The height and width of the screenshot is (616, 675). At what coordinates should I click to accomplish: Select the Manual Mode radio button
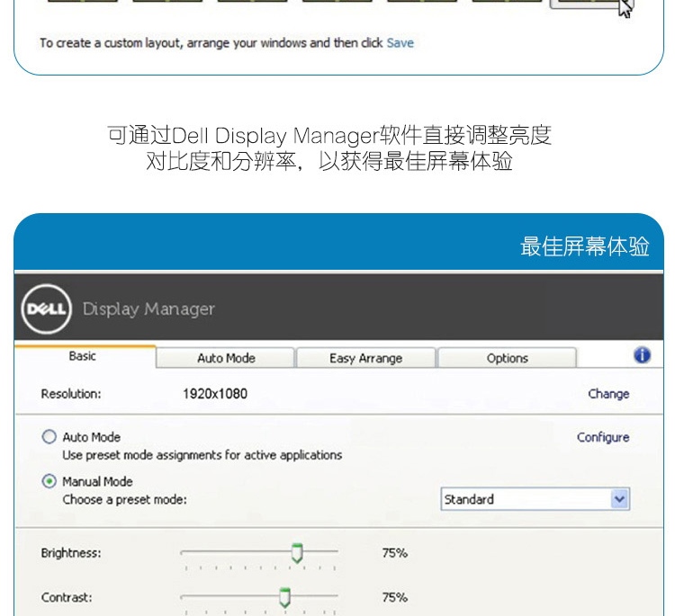point(49,481)
